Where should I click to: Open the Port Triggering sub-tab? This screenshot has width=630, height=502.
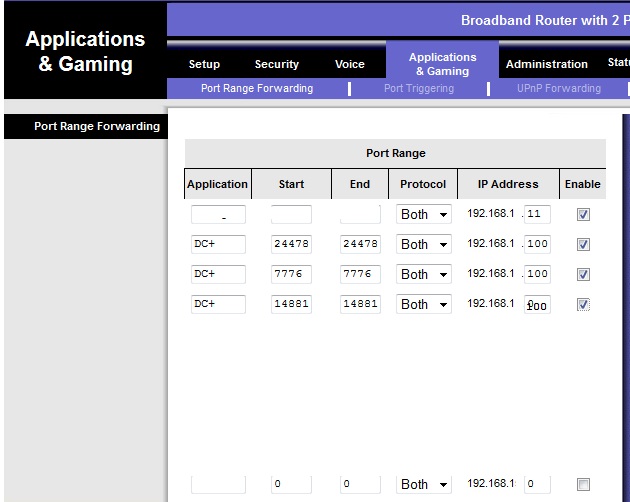point(418,88)
